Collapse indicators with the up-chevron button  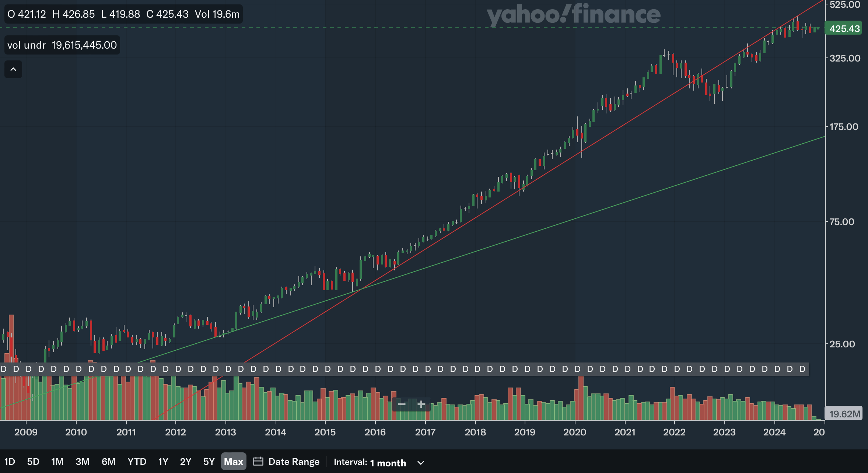click(x=13, y=69)
